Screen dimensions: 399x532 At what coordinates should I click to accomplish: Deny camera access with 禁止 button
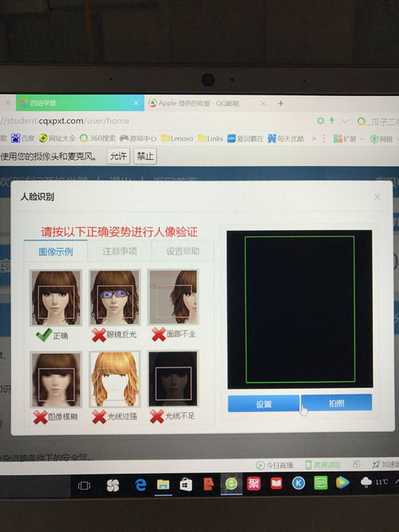click(x=145, y=156)
